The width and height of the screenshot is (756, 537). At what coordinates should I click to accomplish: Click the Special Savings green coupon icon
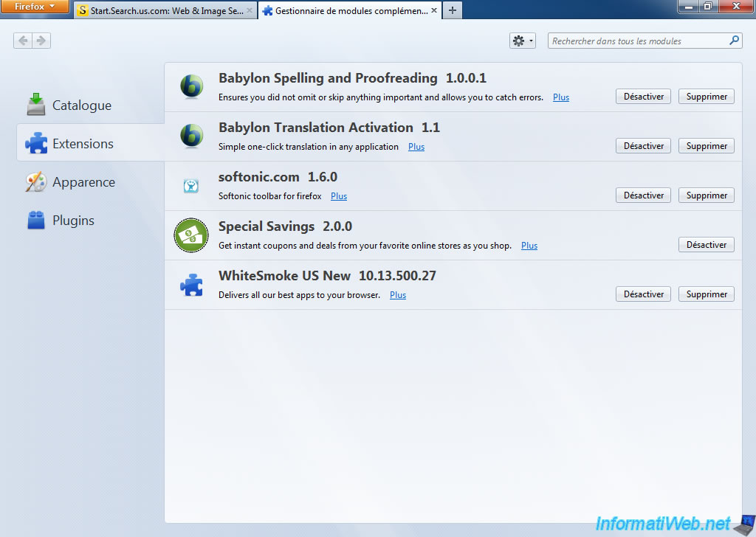pyautogui.click(x=191, y=235)
